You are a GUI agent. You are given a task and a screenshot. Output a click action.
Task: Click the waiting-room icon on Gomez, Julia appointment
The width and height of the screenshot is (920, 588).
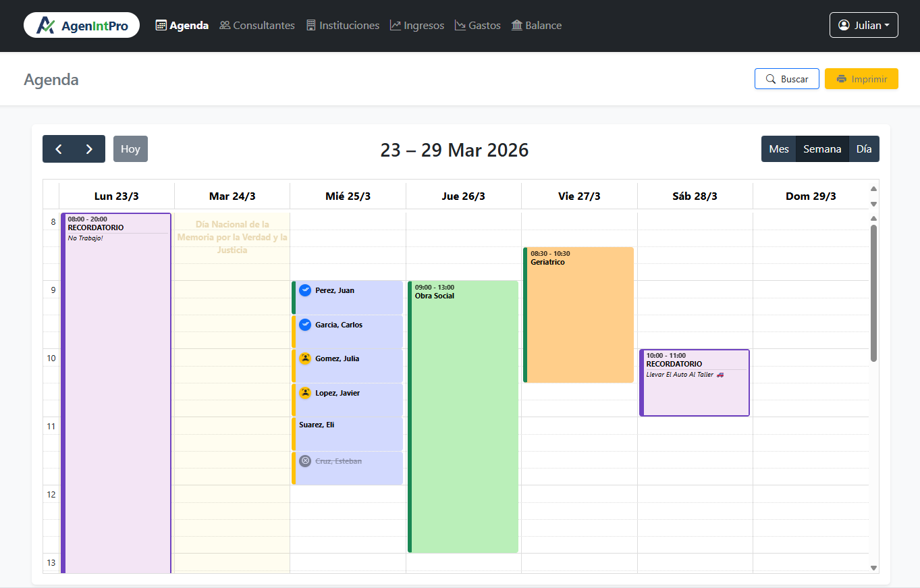[x=306, y=358]
